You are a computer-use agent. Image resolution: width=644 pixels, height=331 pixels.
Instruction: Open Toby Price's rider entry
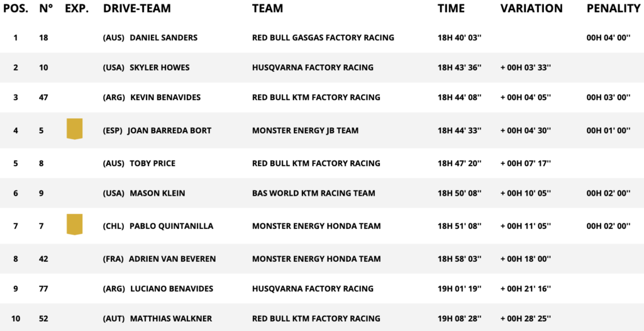(152, 164)
